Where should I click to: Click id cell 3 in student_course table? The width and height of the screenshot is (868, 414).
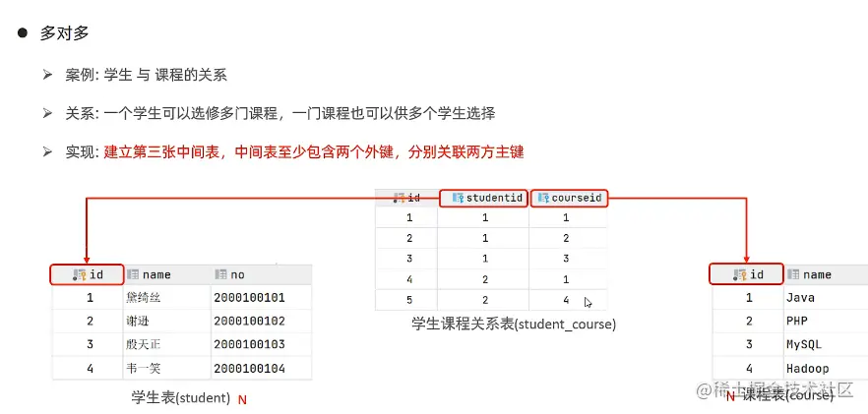(x=406, y=259)
